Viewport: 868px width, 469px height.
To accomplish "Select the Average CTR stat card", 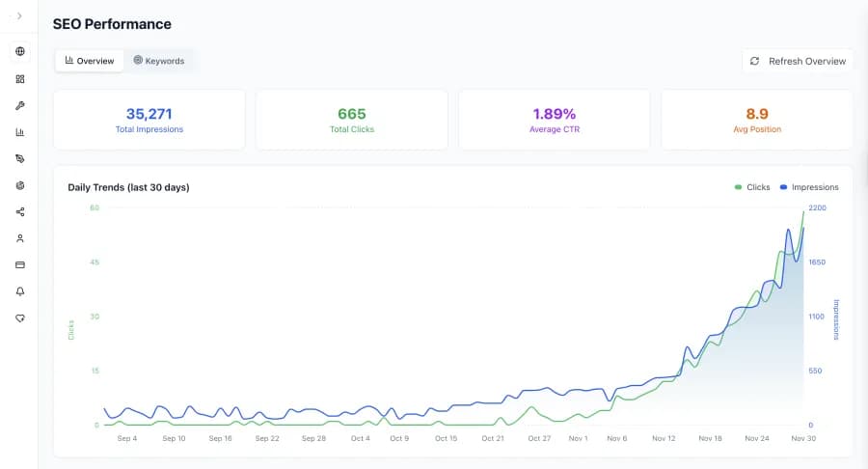I will point(554,121).
